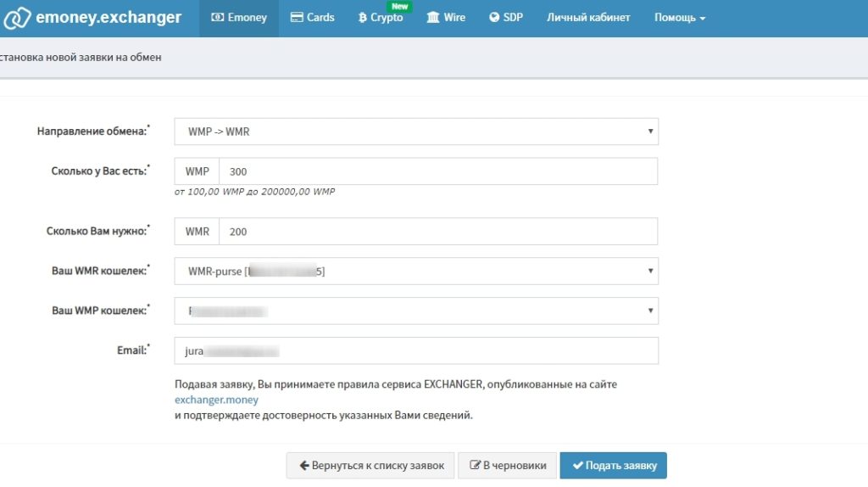Click the green New badge
Screen dimensions: 868x487
coord(400,7)
